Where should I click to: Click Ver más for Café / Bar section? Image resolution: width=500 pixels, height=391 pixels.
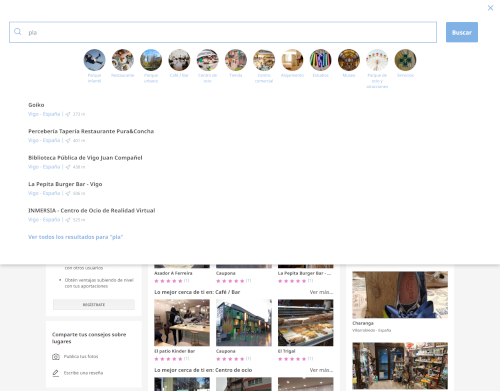point(321,292)
